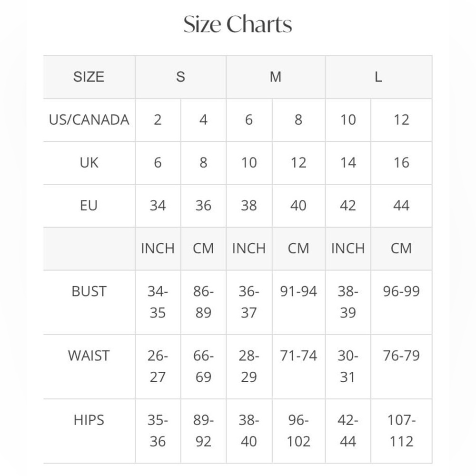Click the HIPS row label
This screenshot has width=476, height=476.
(x=89, y=420)
